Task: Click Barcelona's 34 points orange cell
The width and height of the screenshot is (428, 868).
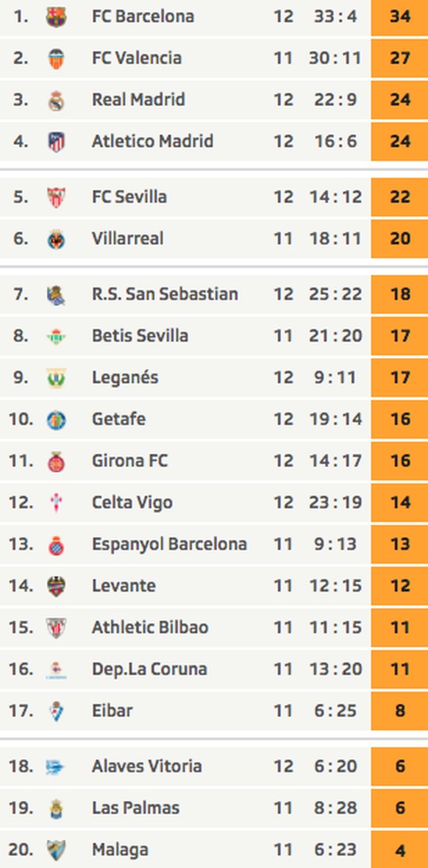Action: 400,17
